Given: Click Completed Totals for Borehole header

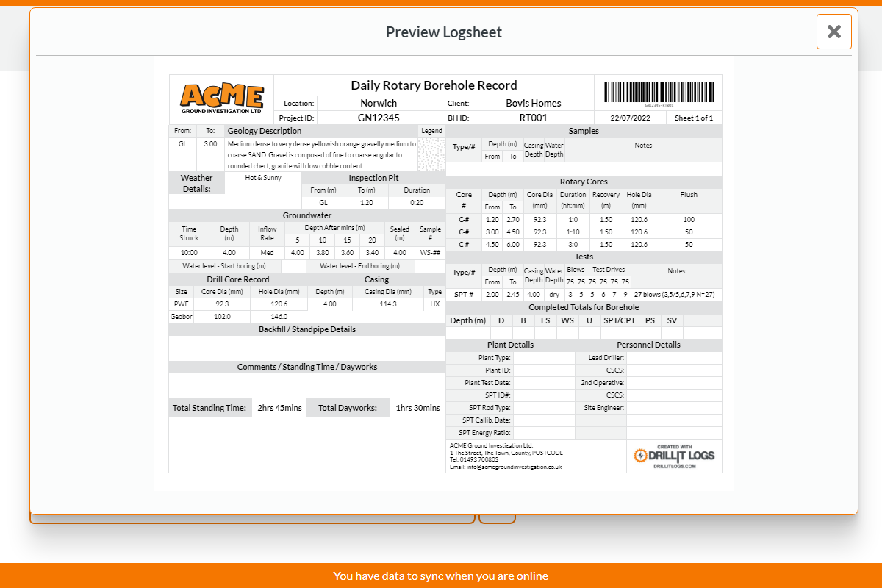Looking at the screenshot, I should [584, 307].
